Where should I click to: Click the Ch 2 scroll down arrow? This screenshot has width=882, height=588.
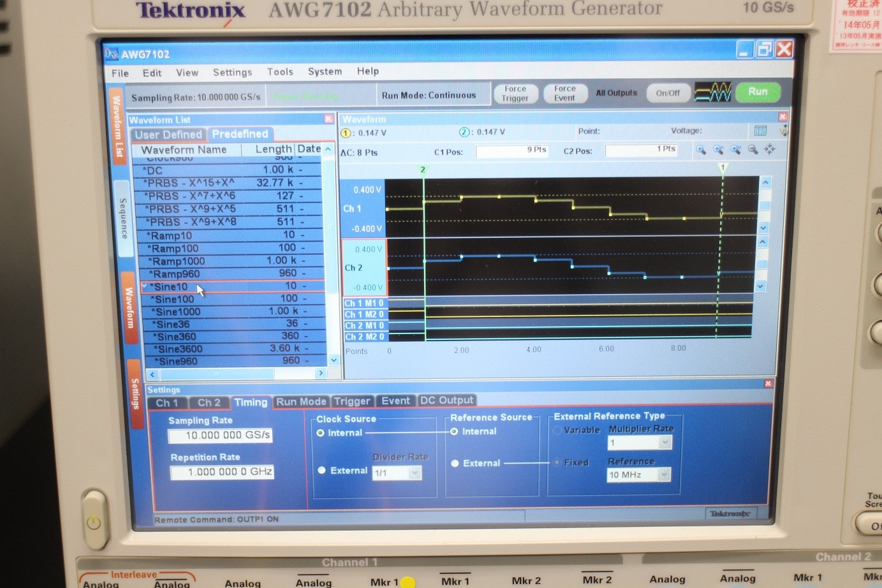(760, 287)
